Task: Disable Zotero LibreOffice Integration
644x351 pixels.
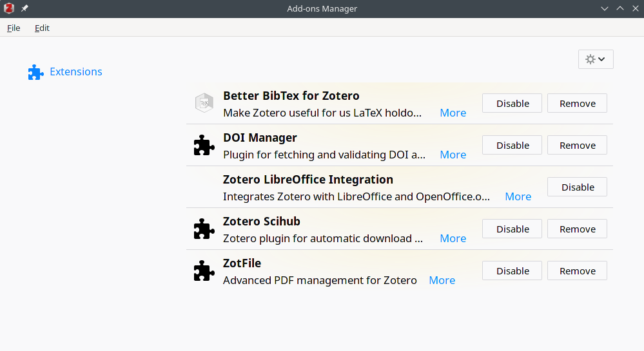Action: [577, 187]
